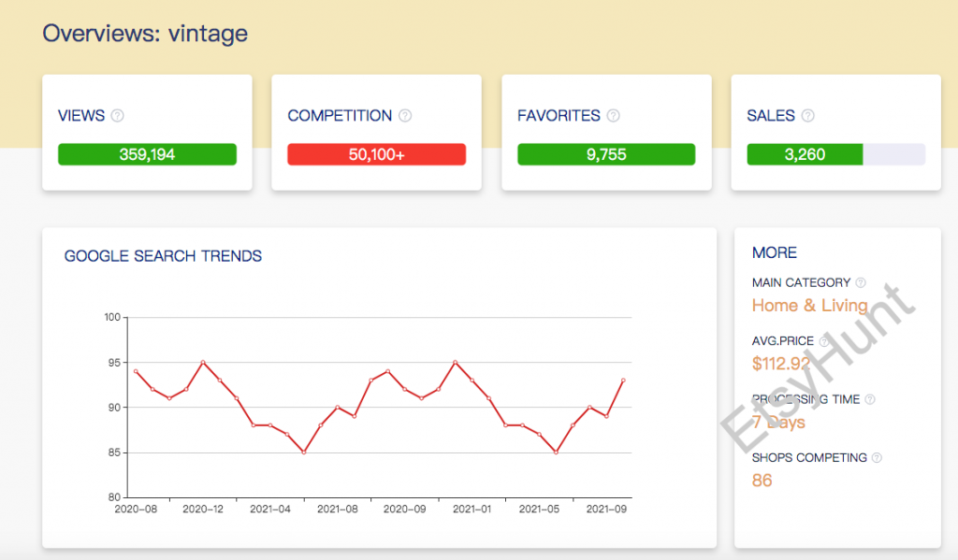Click the GOOGLE SEARCH TRENDS heading

coord(163,255)
